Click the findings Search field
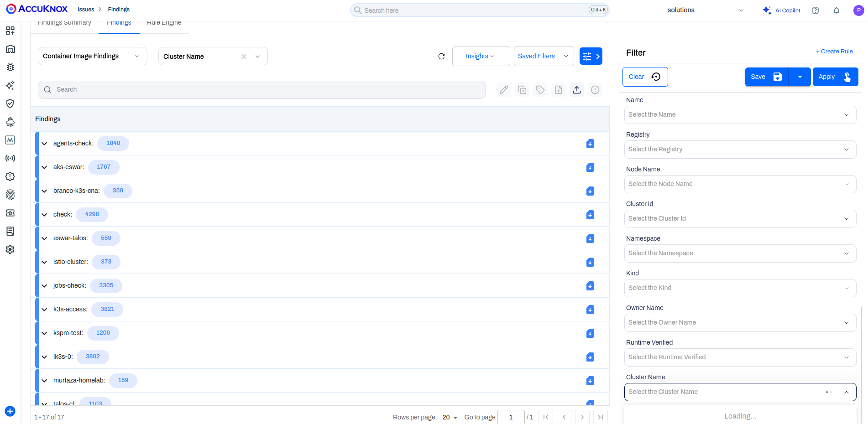 coord(261,90)
